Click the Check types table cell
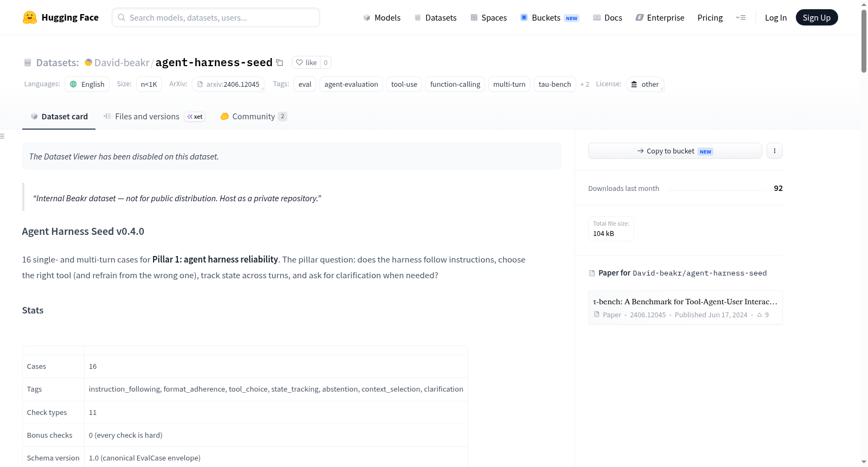 pyautogui.click(x=53, y=412)
